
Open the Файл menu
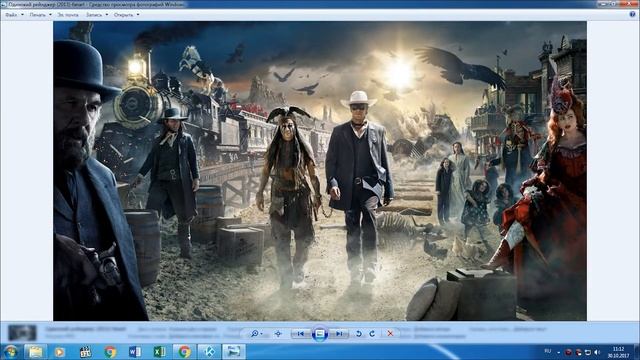(x=11, y=15)
